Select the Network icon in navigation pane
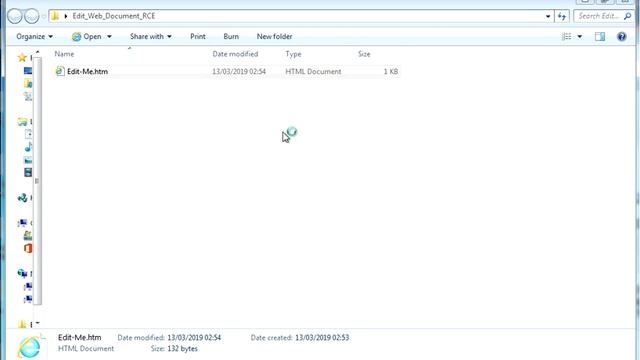 point(22,273)
